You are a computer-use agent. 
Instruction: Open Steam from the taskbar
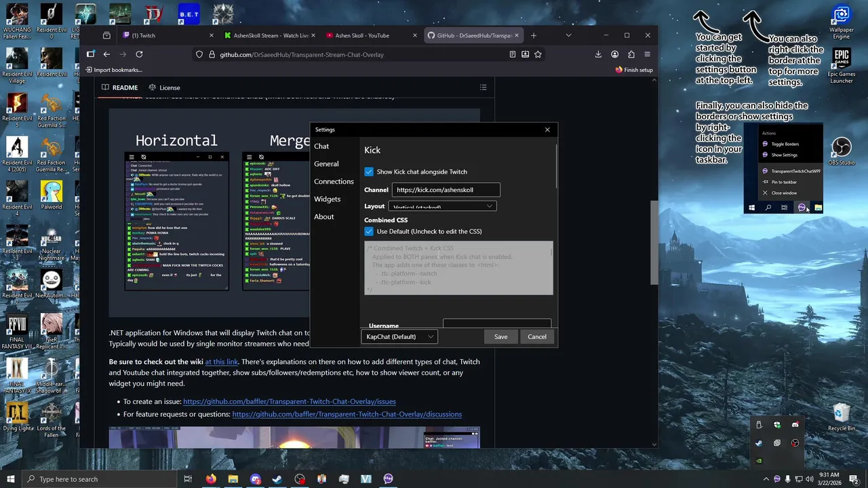(277, 479)
